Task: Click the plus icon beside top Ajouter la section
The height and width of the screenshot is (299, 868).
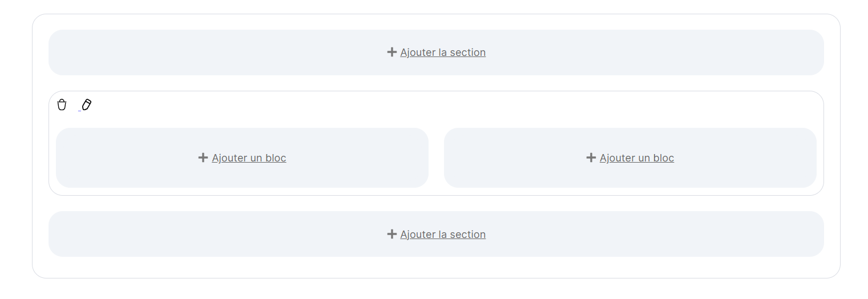Action: click(391, 52)
